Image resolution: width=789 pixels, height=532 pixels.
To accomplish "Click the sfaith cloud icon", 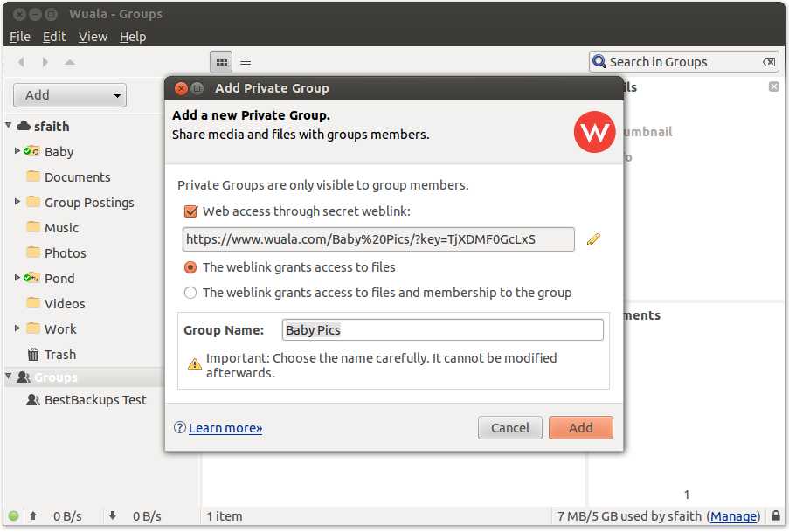I will point(24,127).
